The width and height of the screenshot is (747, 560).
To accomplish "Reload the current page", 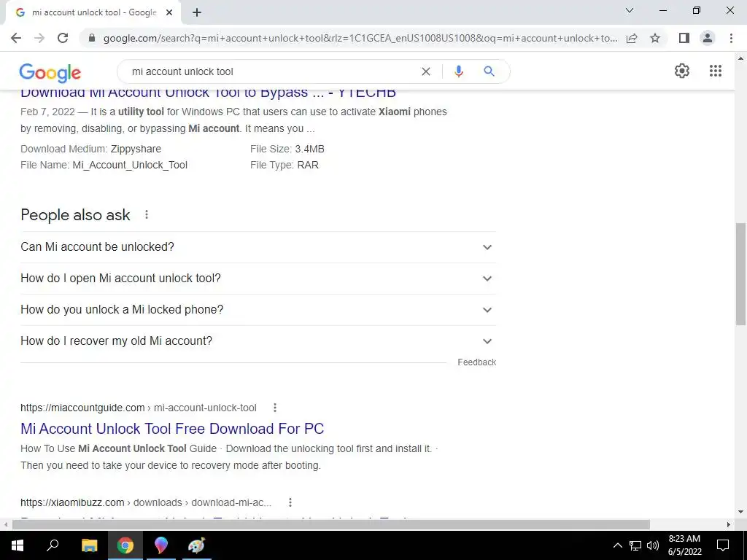I will [x=63, y=38].
